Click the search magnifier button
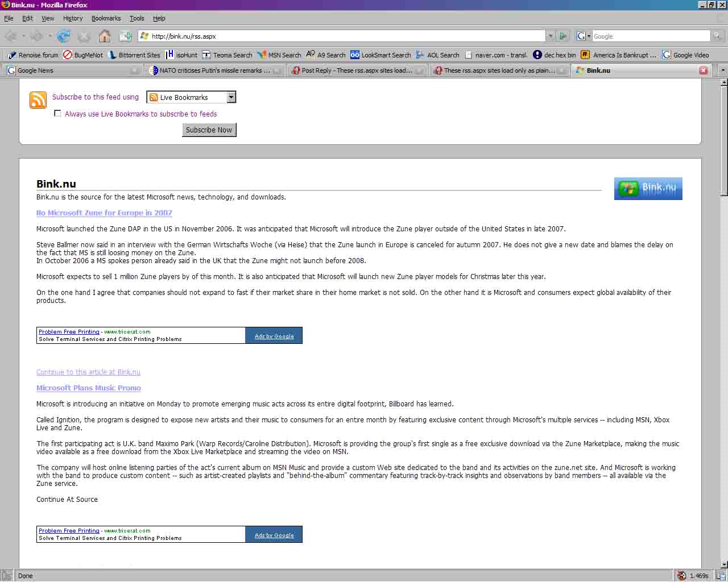 point(718,36)
